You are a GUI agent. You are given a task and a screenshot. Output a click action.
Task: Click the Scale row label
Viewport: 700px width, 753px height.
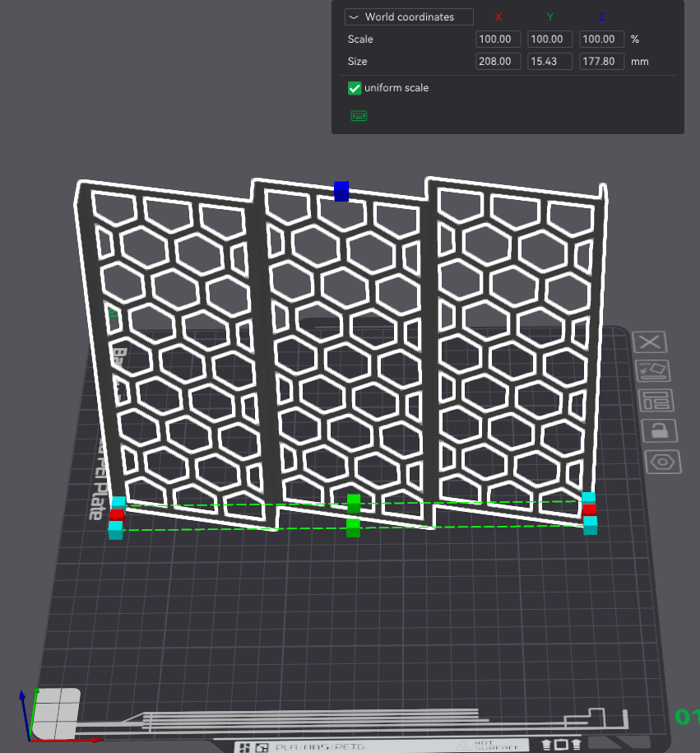[360, 39]
